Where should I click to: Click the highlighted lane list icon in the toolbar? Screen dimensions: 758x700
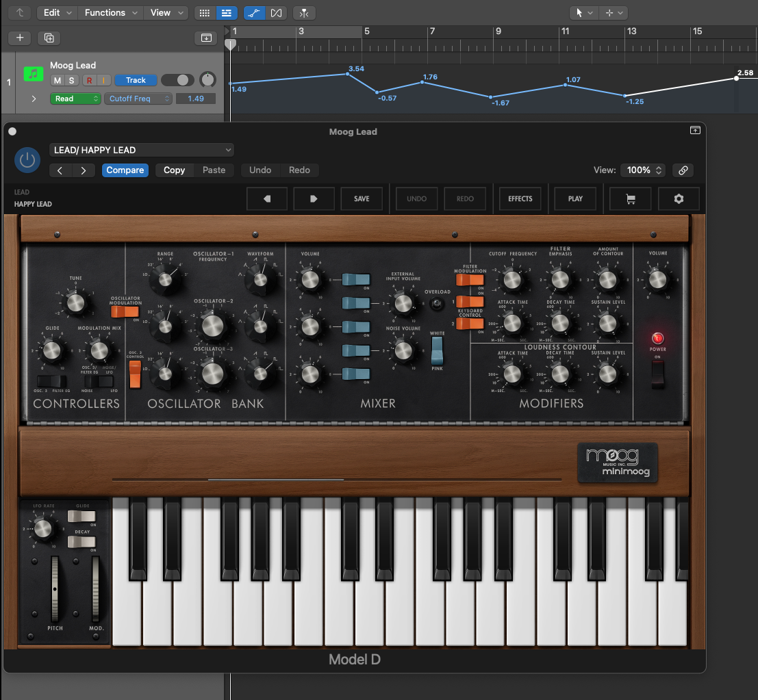227,12
